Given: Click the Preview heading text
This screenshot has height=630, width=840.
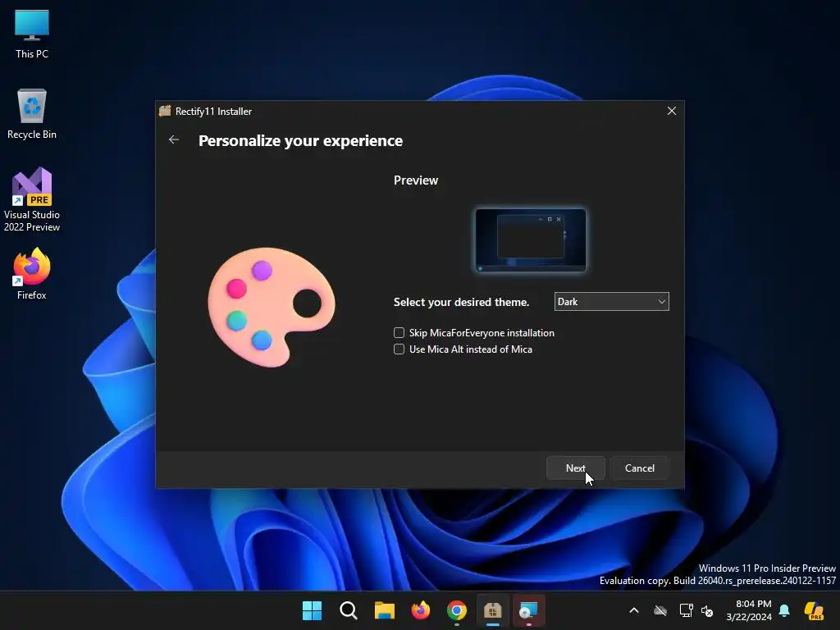Looking at the screenshot, I should 416,180.
